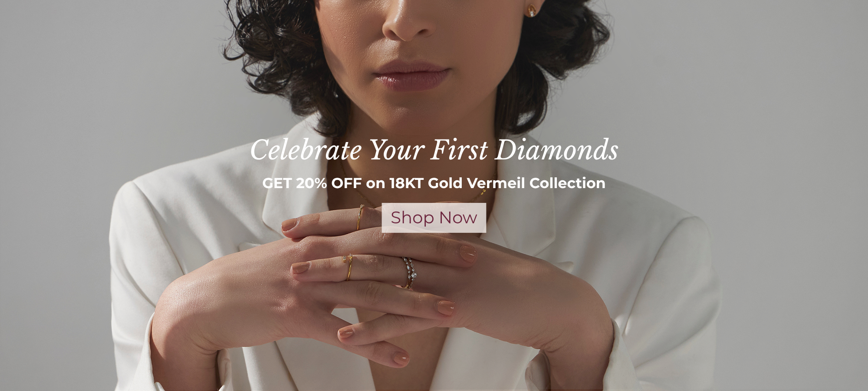
Task: Click the word 'GET' in the subheading
Action: pos(276,183)
